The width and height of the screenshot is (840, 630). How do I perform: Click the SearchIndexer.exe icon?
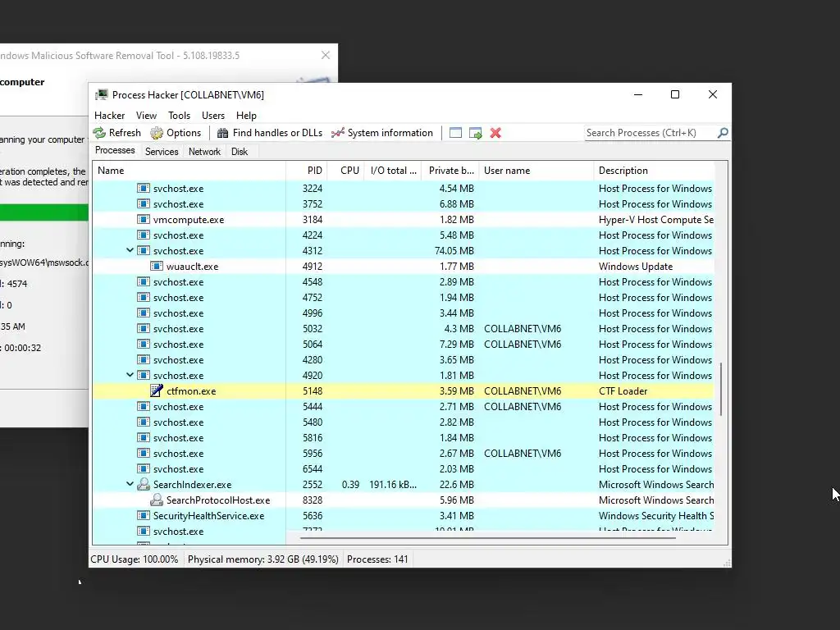tap(143, 484)
